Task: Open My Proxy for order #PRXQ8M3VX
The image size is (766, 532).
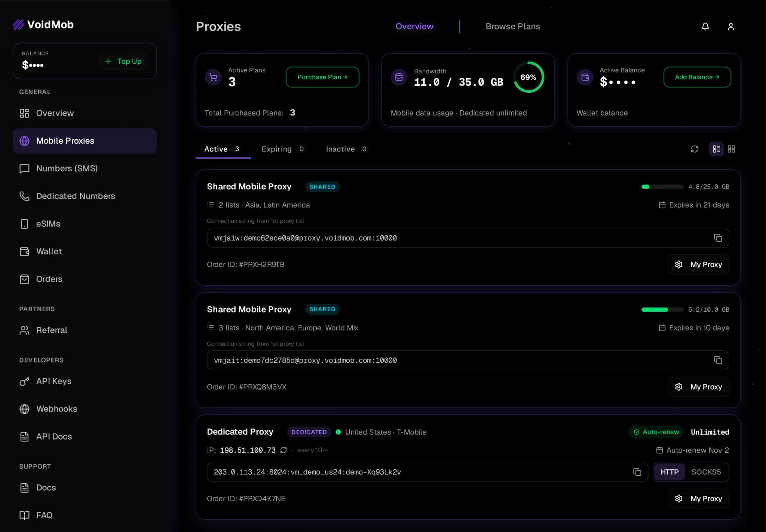Action: (698, 387)
